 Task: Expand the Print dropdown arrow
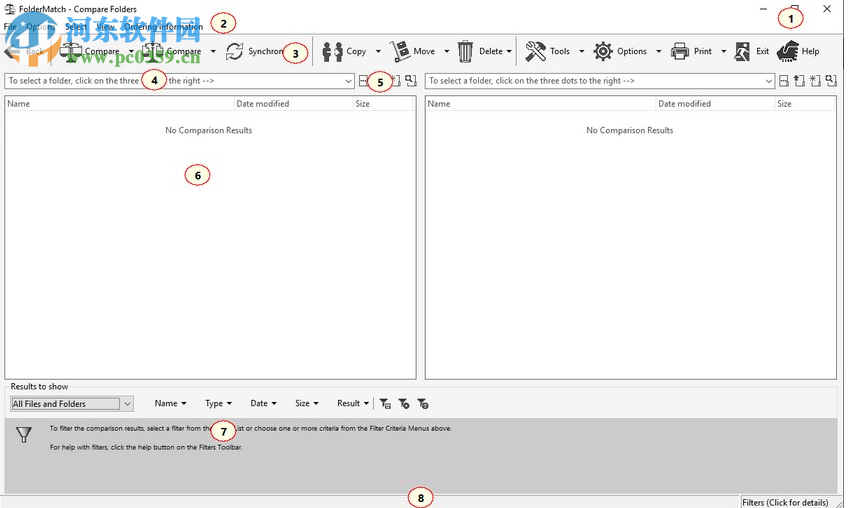tap(724, 51)
